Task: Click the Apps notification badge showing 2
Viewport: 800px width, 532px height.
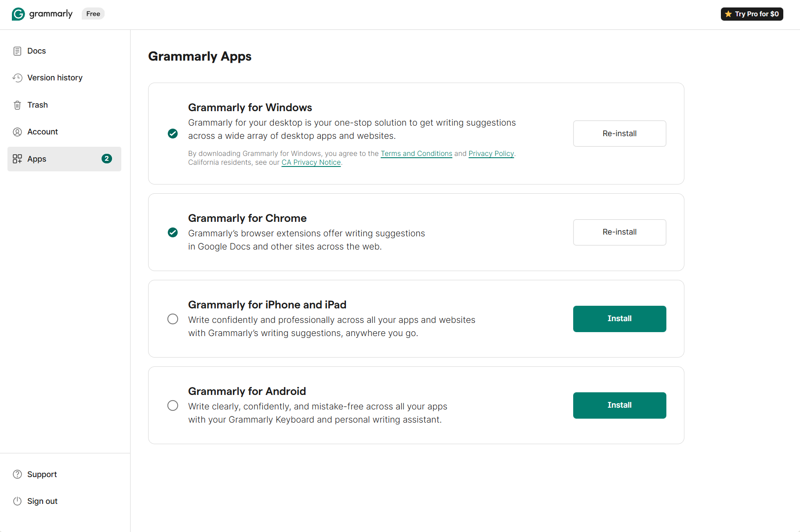Action: (x=107, y=159)
